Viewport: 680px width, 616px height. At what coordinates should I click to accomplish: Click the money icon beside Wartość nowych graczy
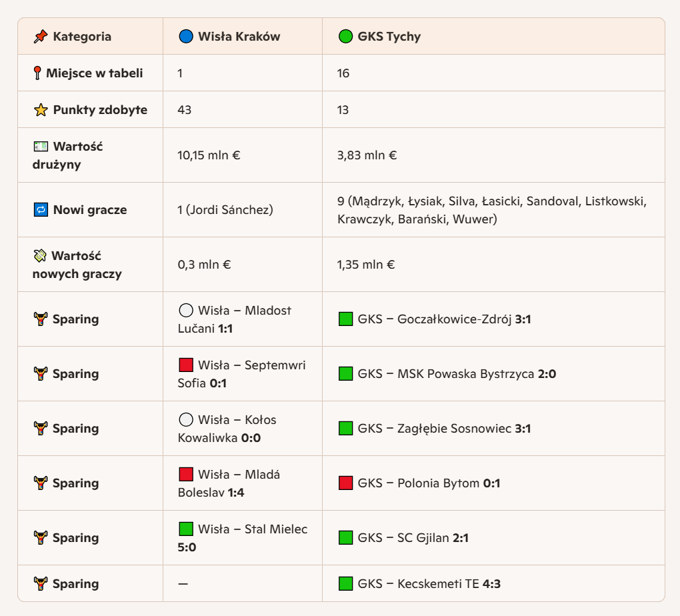click(x=41, y=255)
